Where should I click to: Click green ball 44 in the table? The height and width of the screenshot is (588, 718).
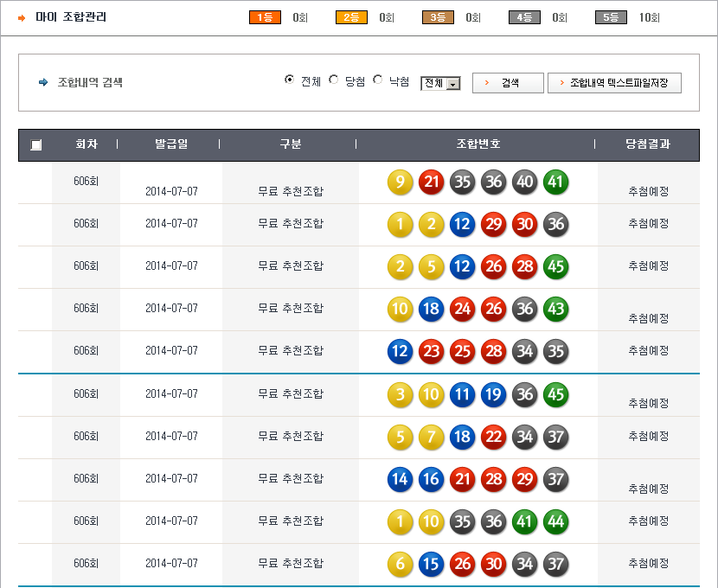coord(555,521)
